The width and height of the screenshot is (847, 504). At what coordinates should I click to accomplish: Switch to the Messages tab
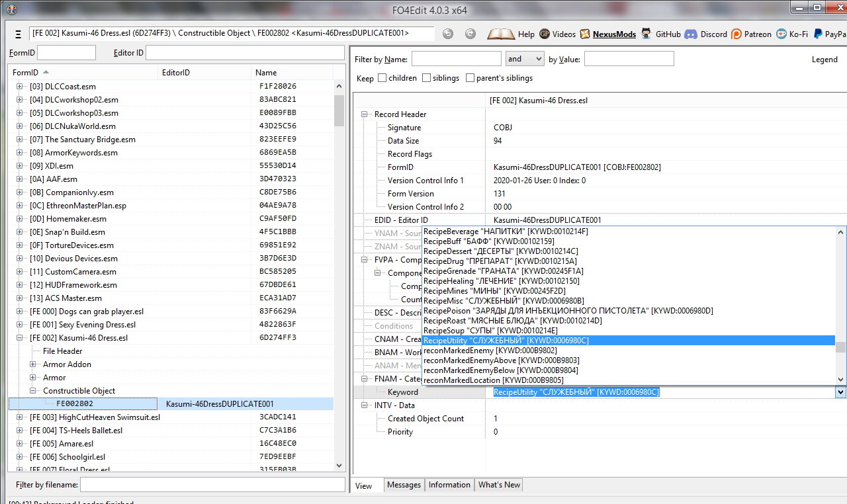click(404, 485)
